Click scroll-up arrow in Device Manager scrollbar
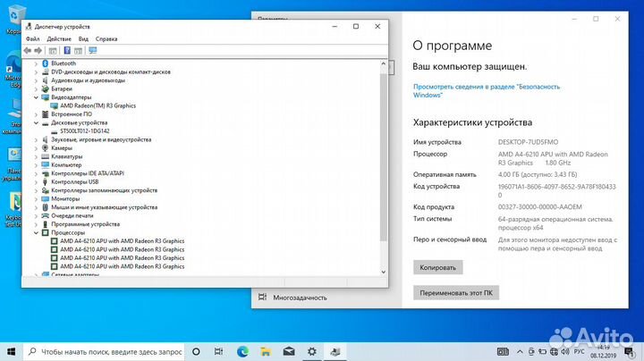Image resolution: width=644 pixels, height=361 pixels. [383, 64]
